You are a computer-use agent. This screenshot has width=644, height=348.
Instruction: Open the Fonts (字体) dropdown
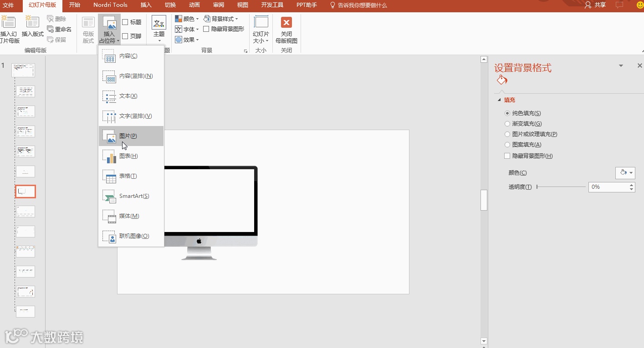pos(187,29)
